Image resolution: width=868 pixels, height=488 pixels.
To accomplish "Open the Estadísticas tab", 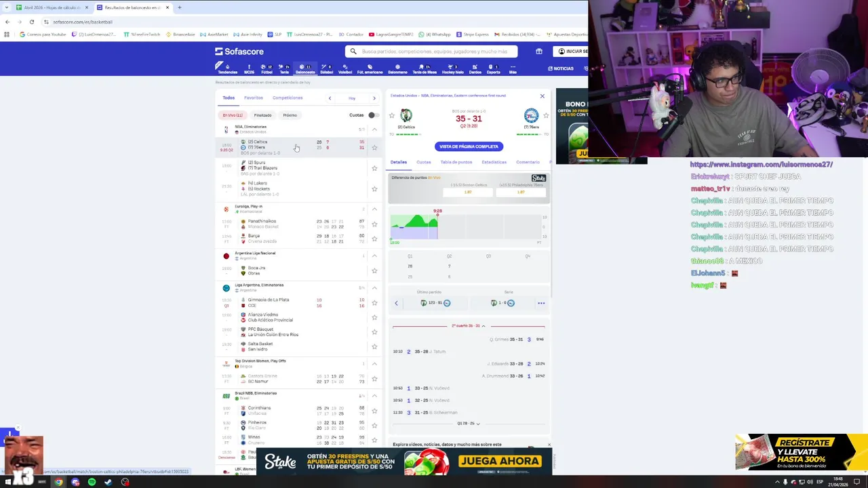I will [x=494, y=163].
